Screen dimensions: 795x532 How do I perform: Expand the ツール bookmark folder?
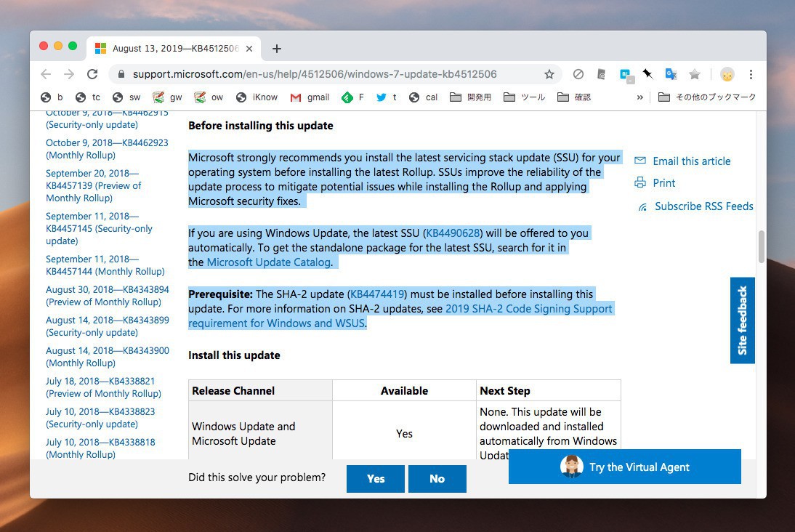(x=524, y=97)
